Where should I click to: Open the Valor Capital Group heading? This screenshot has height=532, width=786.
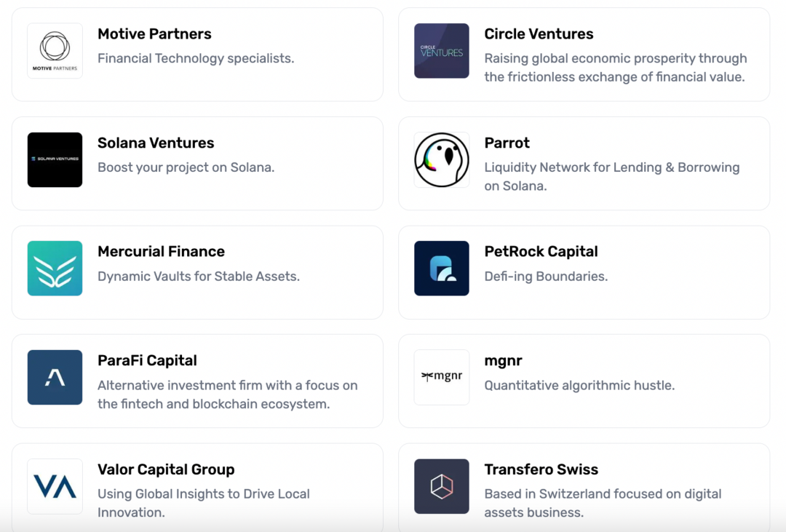(166, 469)
